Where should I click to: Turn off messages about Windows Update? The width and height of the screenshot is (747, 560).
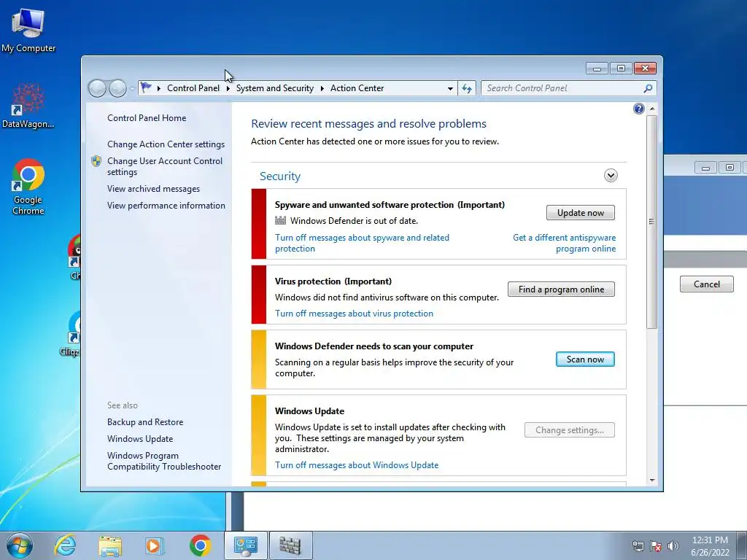[357, 465]
